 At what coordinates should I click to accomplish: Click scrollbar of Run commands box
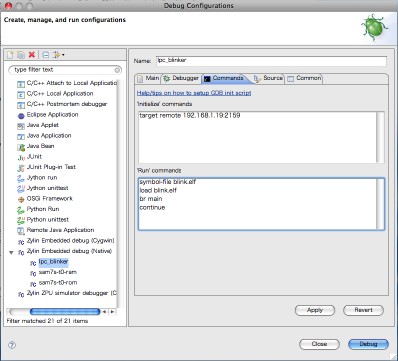coord(380,204)
